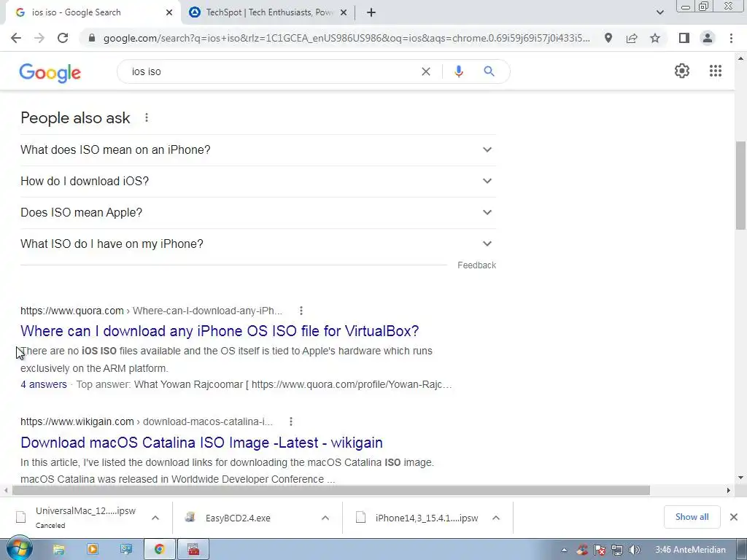The image size is (747, 560).
Task: Open a new browser tab
Action: (x=371, y=12)
